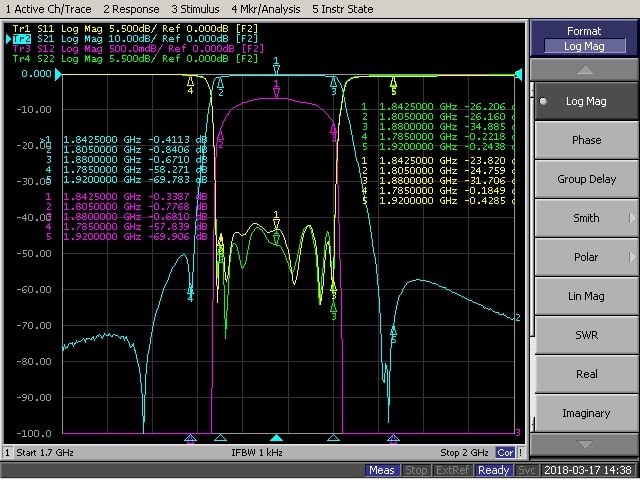
Task: Click the Stop indicator in status bar
Action: [x=416, y=470]
